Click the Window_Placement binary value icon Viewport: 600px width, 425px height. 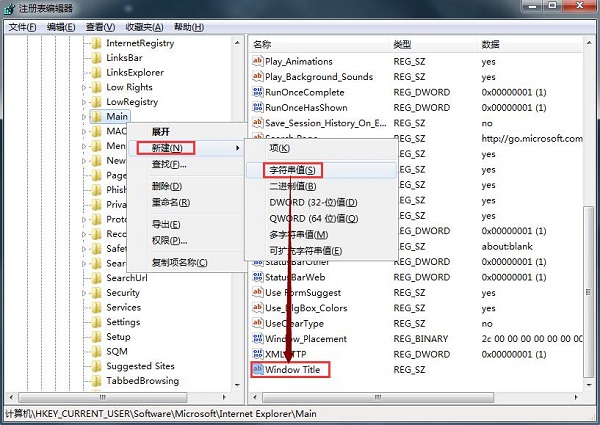257,339
